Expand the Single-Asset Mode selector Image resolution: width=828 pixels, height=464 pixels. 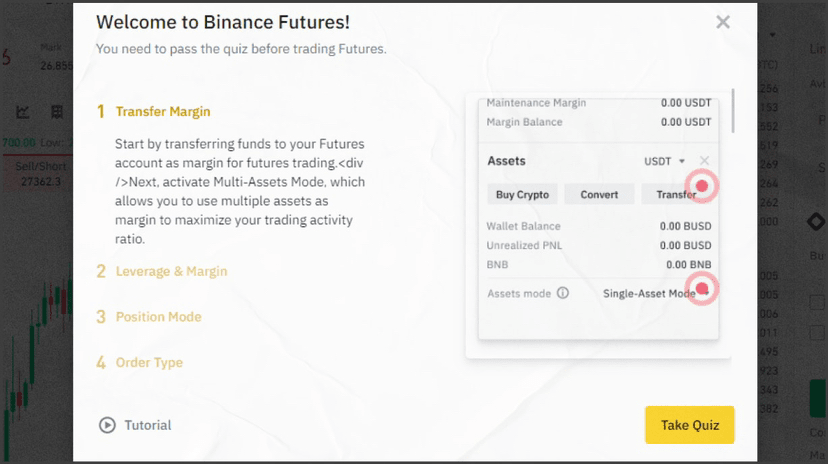(x=650, y=293)
